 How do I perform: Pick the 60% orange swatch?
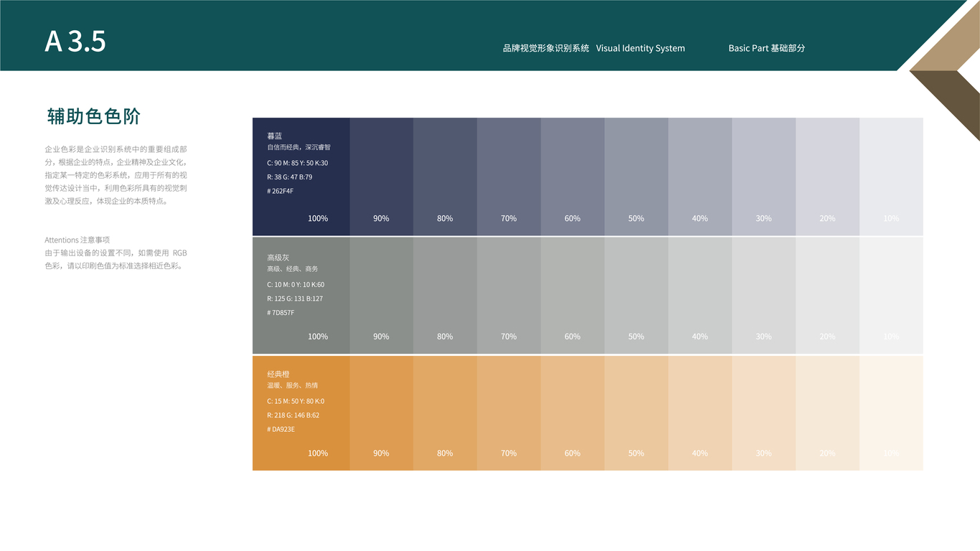click(x=573, y=413)
